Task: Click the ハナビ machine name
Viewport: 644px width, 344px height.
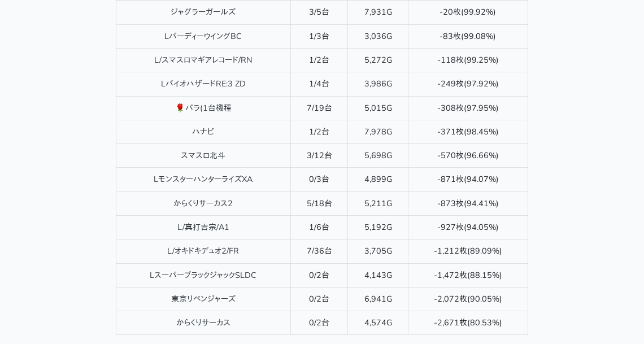Action: point(203,132)
